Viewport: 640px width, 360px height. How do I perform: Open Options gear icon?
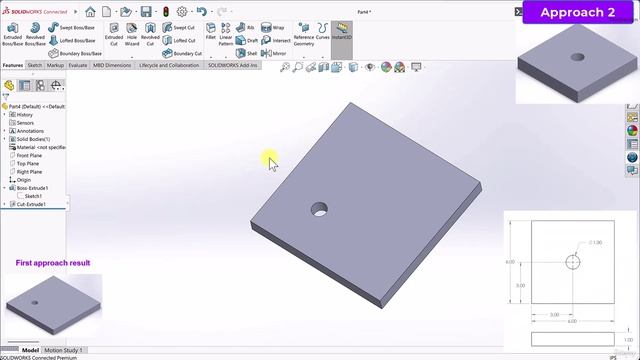182,12
